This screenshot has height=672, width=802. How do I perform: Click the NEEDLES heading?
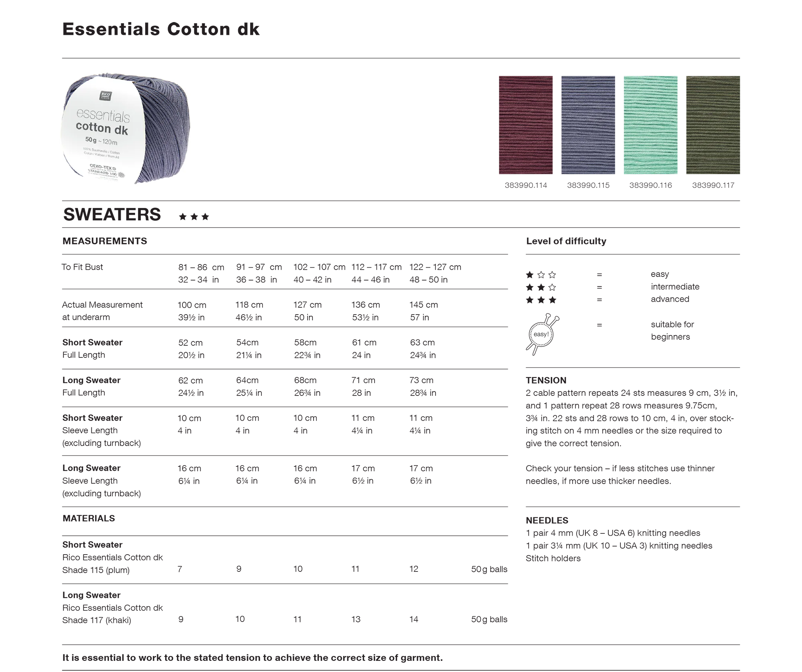[547, 520]
